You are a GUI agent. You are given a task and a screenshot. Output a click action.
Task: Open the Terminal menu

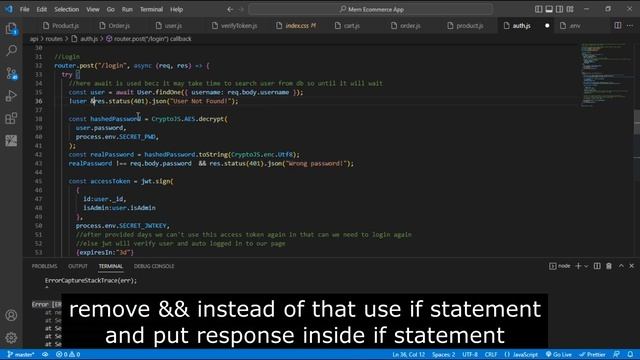pos(151,9)
